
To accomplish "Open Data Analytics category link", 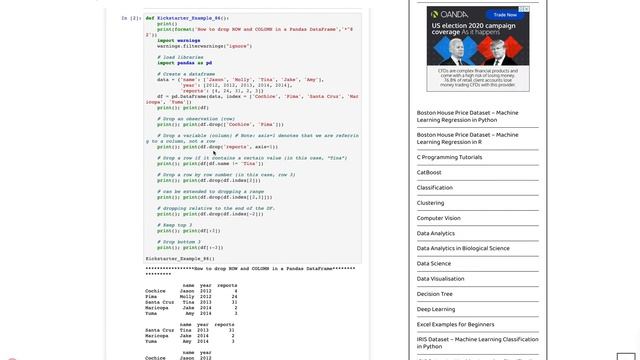I will pyautogui.click(x=436, y=233).
